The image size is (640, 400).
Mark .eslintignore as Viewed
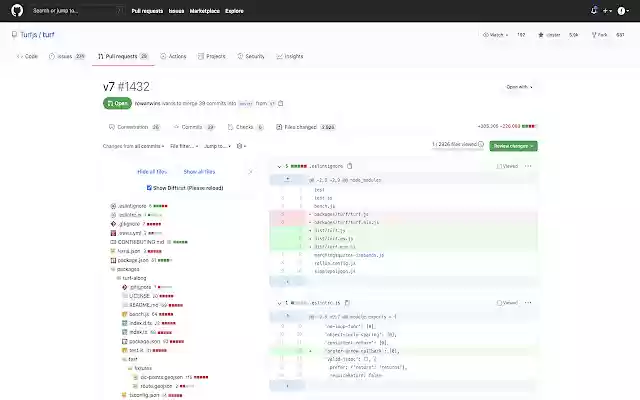point(507,166)
